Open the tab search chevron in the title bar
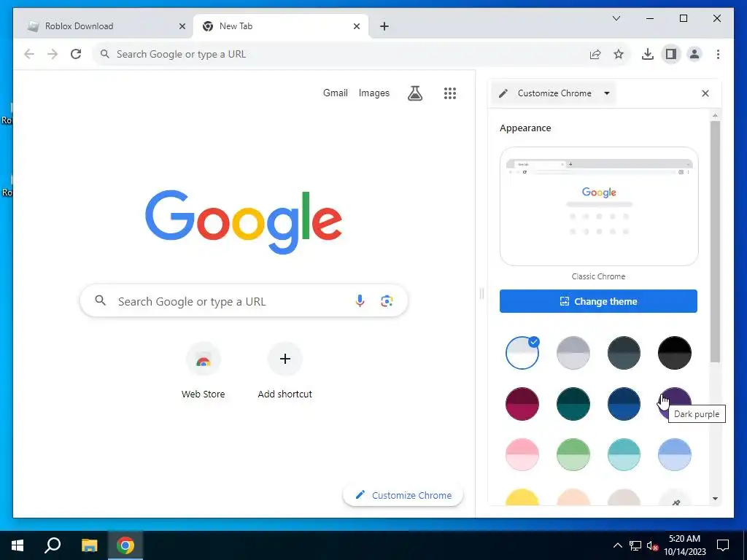The height and width of the screenshot is (560, 747). 616,18
